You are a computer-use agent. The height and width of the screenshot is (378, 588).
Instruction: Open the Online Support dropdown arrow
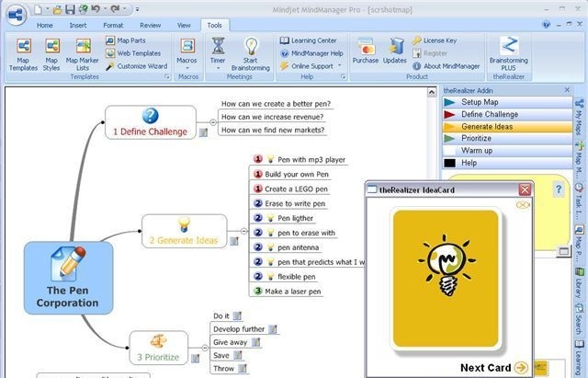click(340, 65)
